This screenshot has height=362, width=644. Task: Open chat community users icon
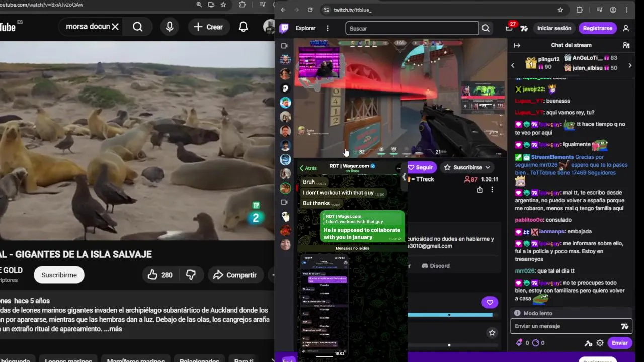pyautogui.click(x=626, y=45)
